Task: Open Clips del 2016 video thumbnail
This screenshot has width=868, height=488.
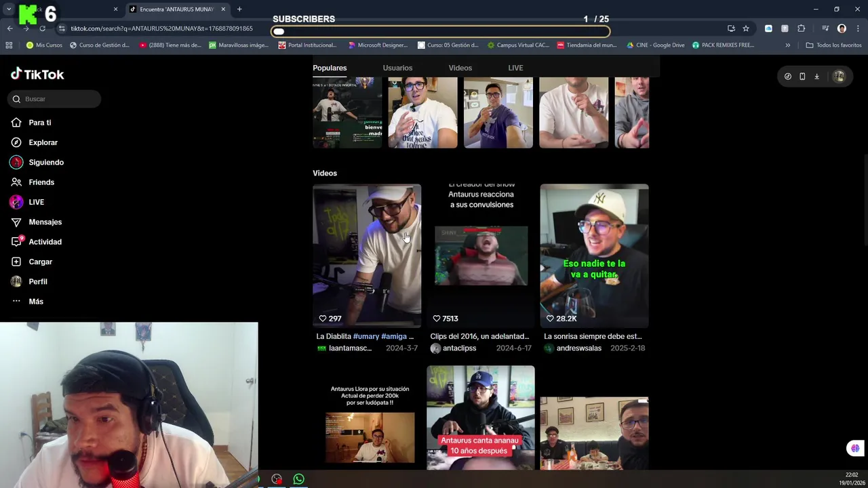Action: point(481,256)
